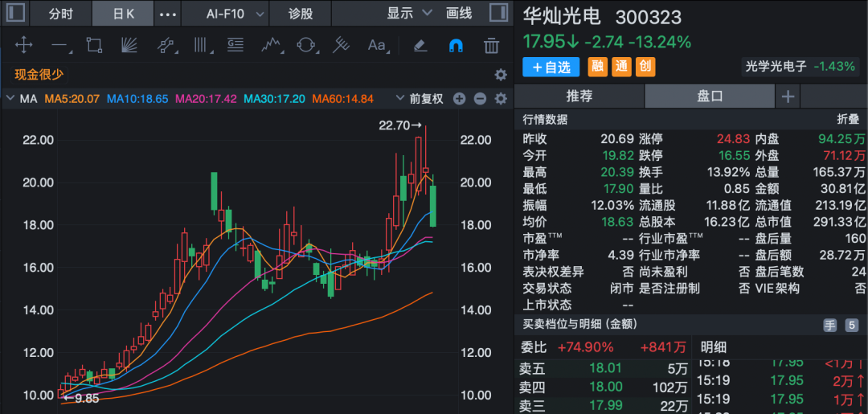
Task: Switch to 分时 intraday chart tab
Action: tap(60, 14)
